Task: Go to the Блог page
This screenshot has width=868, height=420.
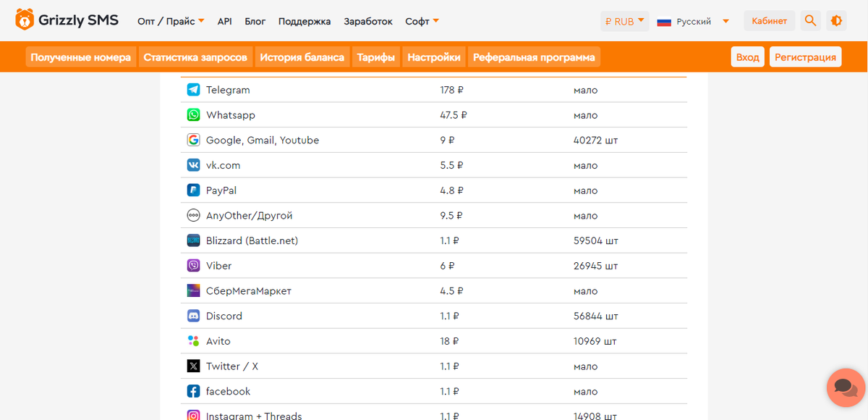Action: (255, 21)
